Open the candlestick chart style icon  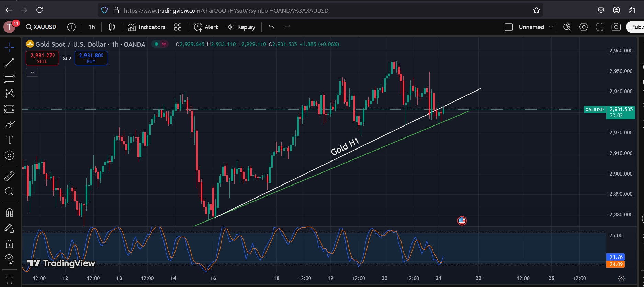[112, 27]
